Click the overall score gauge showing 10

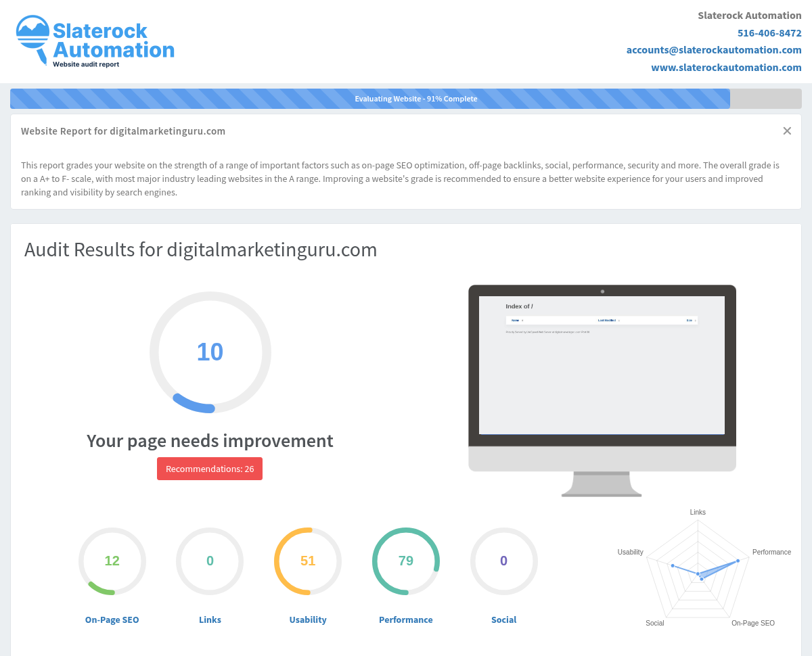[x=210, y=352]
